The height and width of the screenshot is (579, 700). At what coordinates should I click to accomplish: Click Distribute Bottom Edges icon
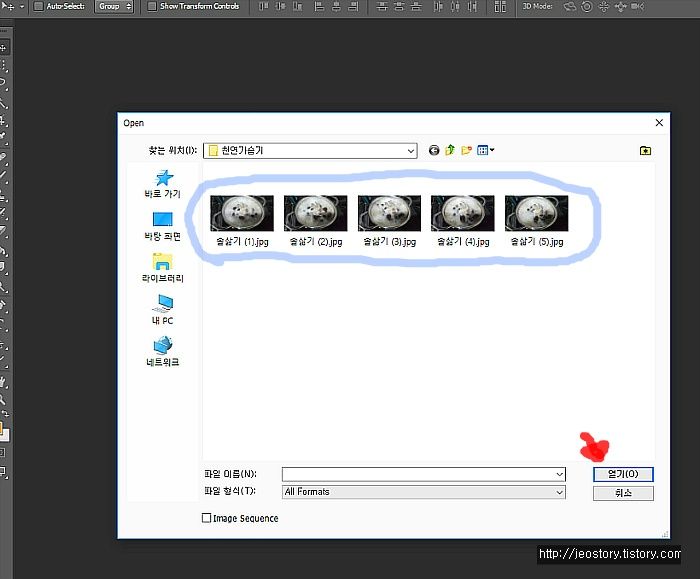tap(416, 6)
